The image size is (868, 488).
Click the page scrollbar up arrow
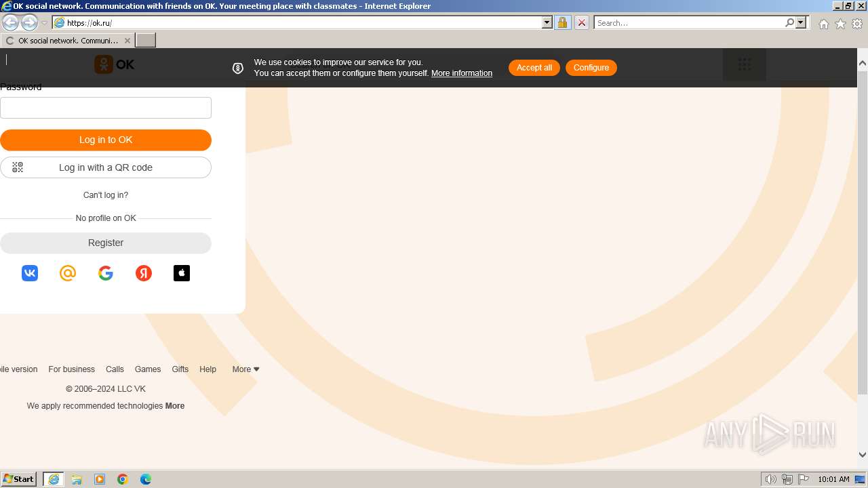[863, 63]
